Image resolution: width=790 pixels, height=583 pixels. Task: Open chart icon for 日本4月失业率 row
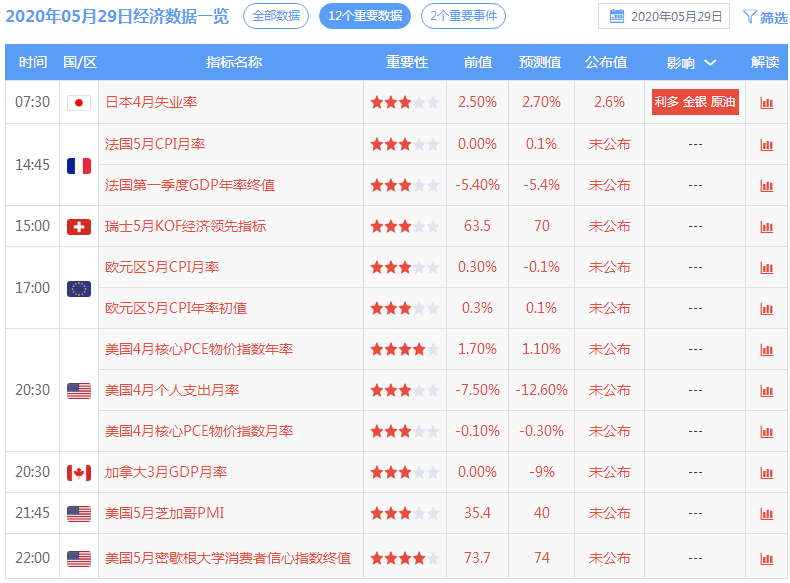pos(766,103)
